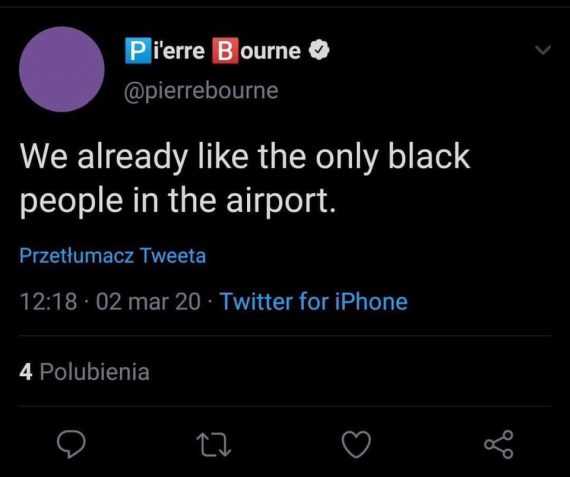Expand the tweet options chevron

[x=543, y=50]
